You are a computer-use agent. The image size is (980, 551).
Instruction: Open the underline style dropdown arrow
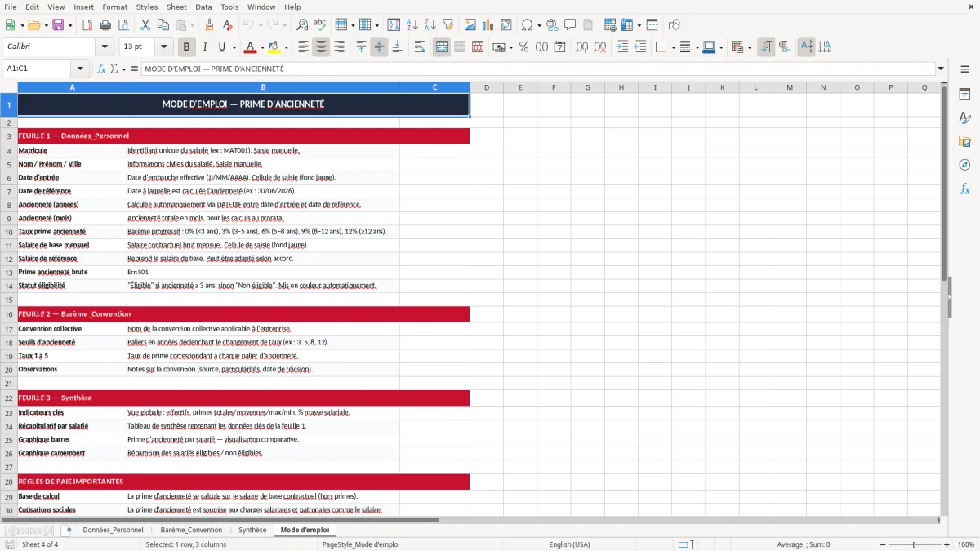click(234, 47)
